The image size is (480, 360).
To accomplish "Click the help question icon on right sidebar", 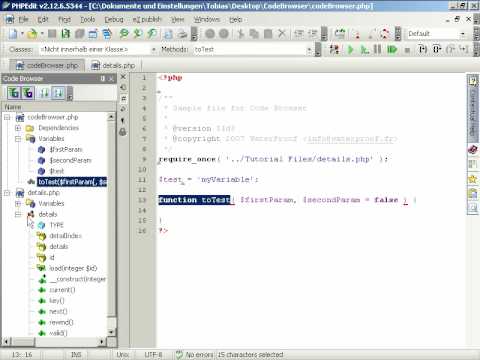I will [x=472, y=81].
